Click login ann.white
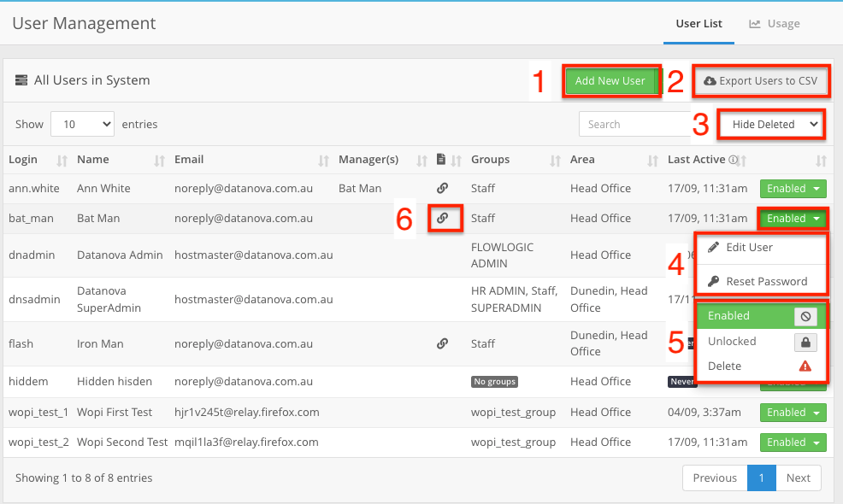This screenshot has height=504, width=843. pos(34,189)
